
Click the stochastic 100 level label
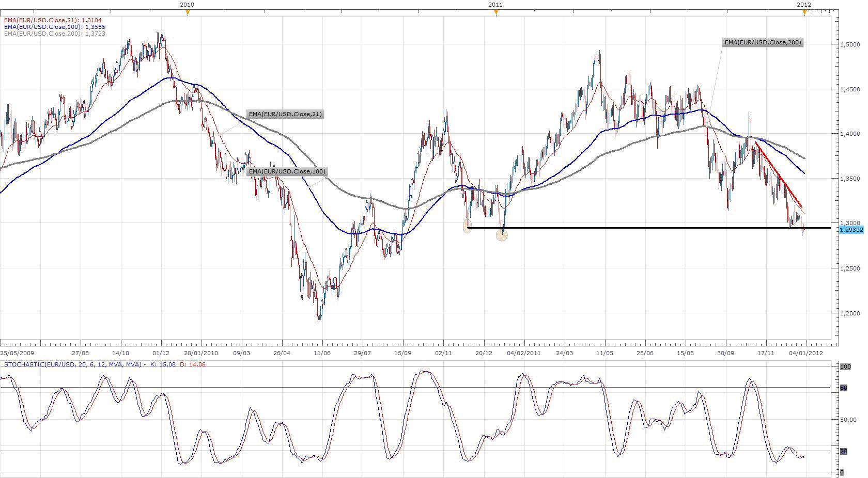[845, 367]
